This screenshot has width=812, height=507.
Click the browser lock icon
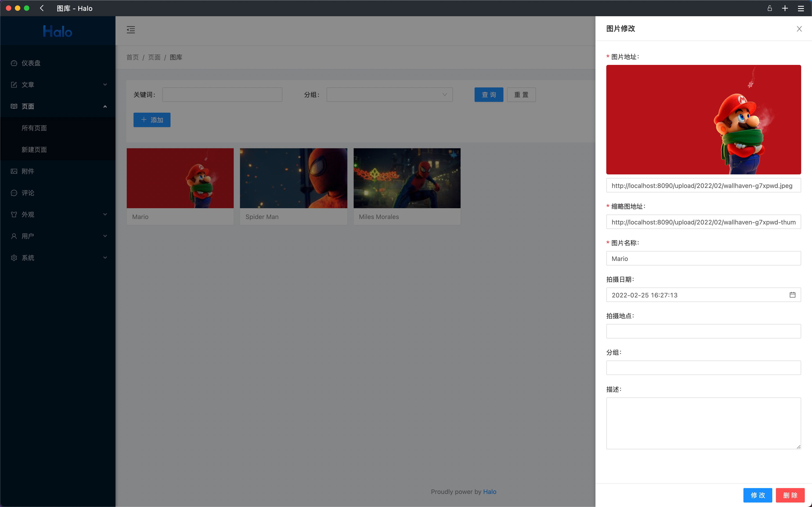tap(769, 8)
